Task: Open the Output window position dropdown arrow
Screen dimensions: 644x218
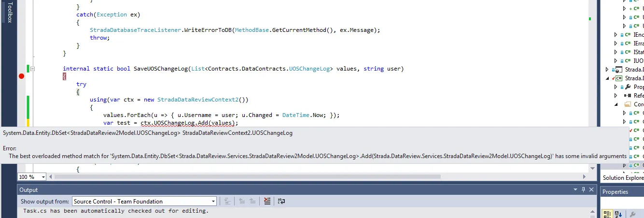Action: pyautogui.click(x=575, y=190)
